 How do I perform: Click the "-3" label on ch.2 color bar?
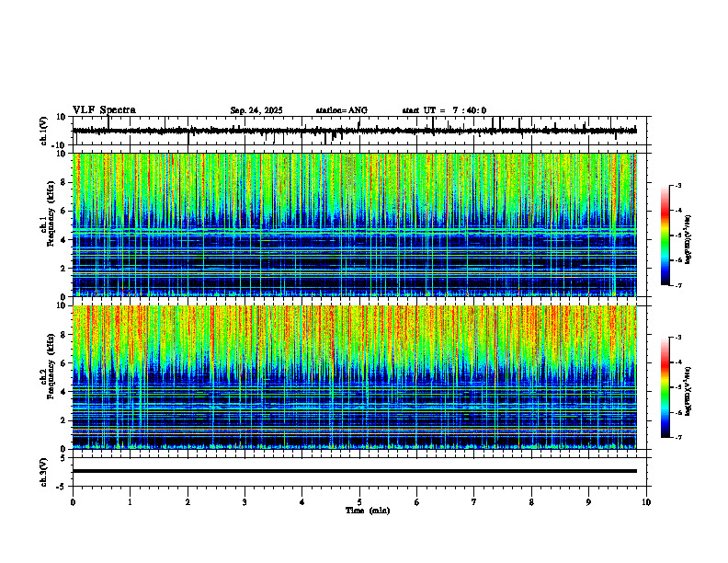tap(678, 338)
